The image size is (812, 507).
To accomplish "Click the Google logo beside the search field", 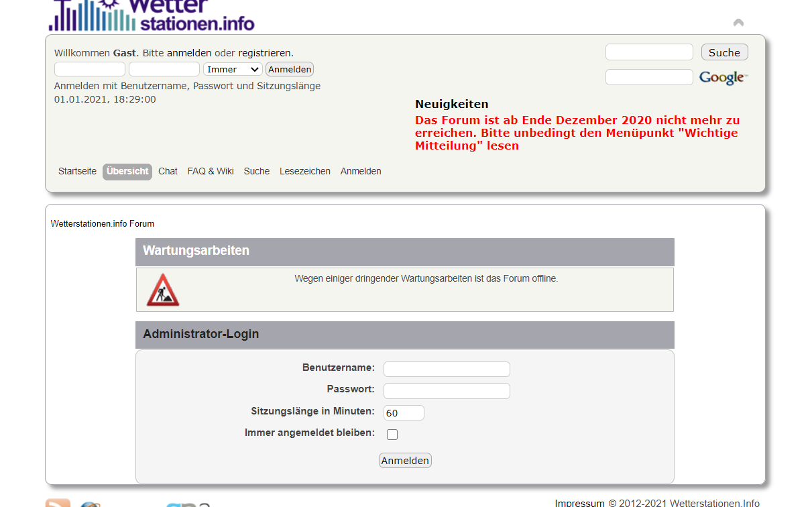I will [x=723, y=78].
